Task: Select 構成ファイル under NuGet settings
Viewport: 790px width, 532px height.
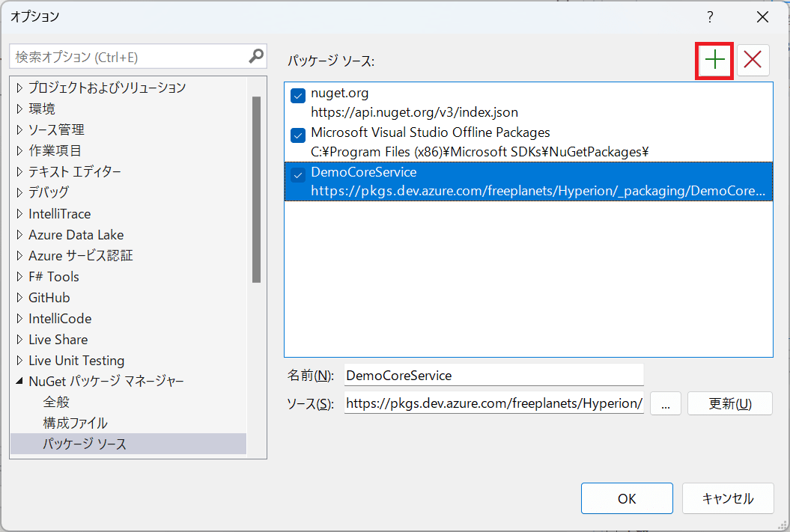Action: [75, 424]
